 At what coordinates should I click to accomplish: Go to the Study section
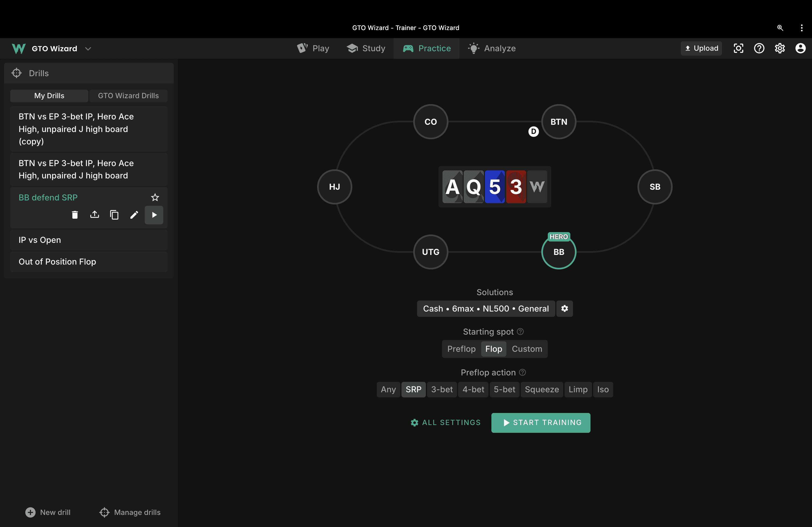366,48
